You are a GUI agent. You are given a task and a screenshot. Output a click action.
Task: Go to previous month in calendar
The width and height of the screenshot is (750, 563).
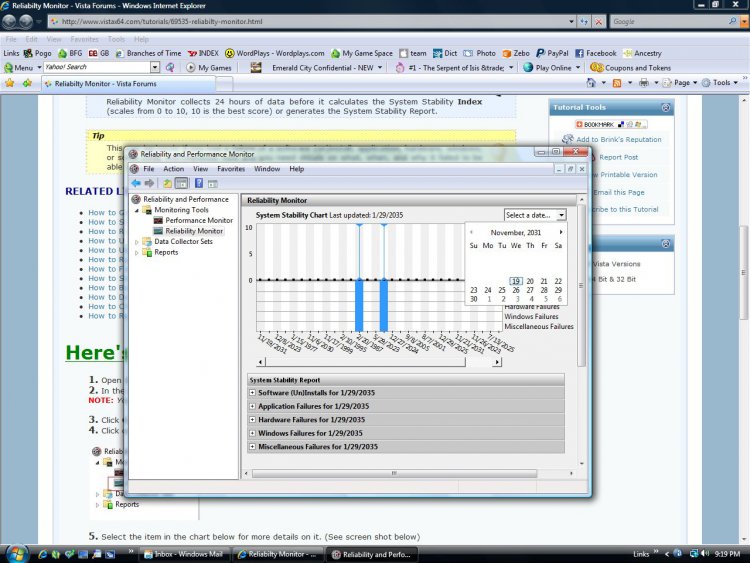[x=472, y=232]
